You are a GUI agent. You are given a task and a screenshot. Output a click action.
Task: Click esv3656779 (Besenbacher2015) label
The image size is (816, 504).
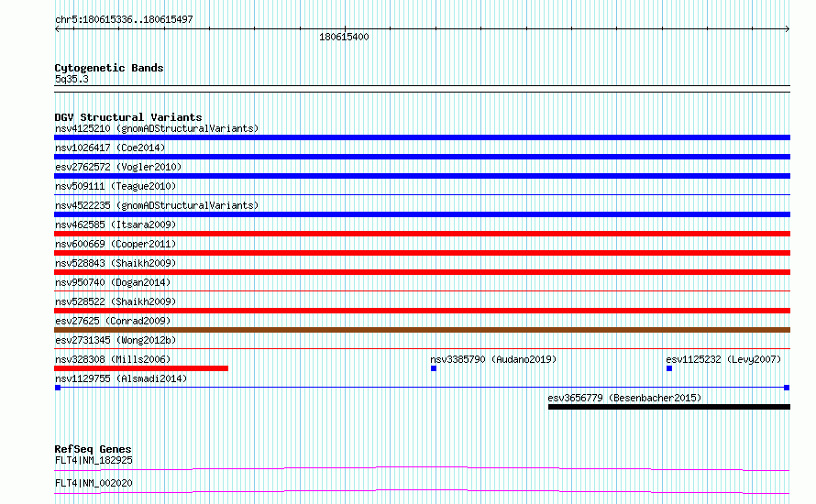(x=624, y=398)
